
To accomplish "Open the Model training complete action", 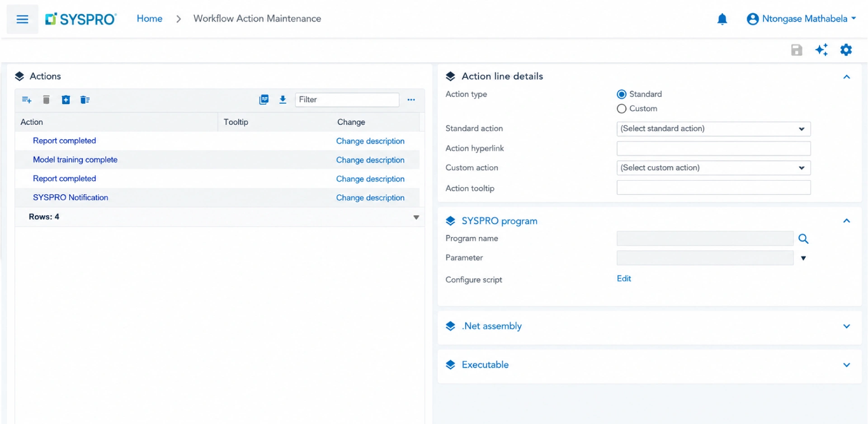I will (75, 160).
